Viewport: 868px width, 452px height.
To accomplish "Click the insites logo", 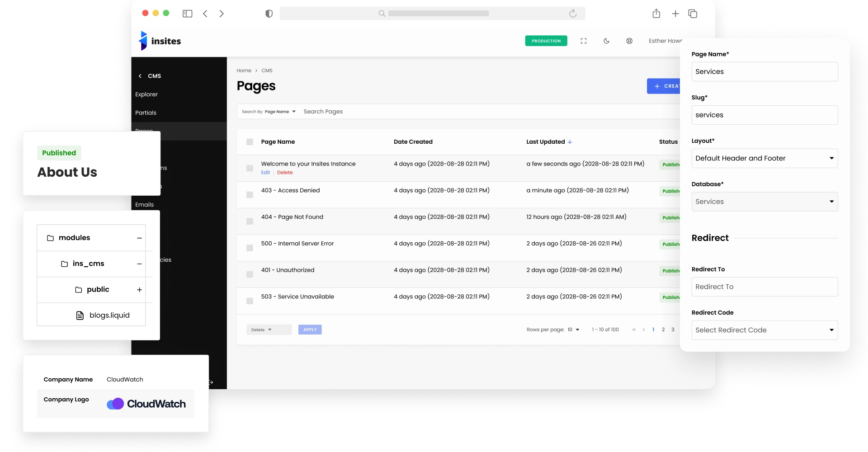I will point(160,41).
